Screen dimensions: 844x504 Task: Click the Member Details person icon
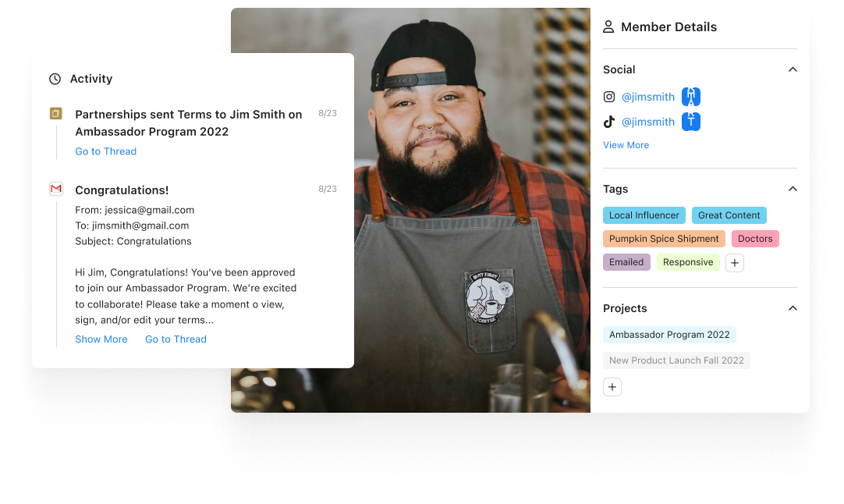pyautogui.click(x=608, y=27)
